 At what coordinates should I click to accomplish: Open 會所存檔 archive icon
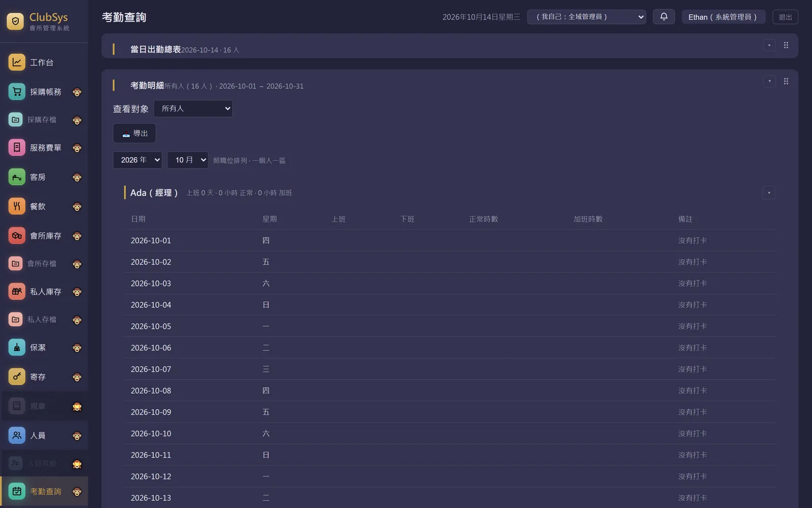16,264
